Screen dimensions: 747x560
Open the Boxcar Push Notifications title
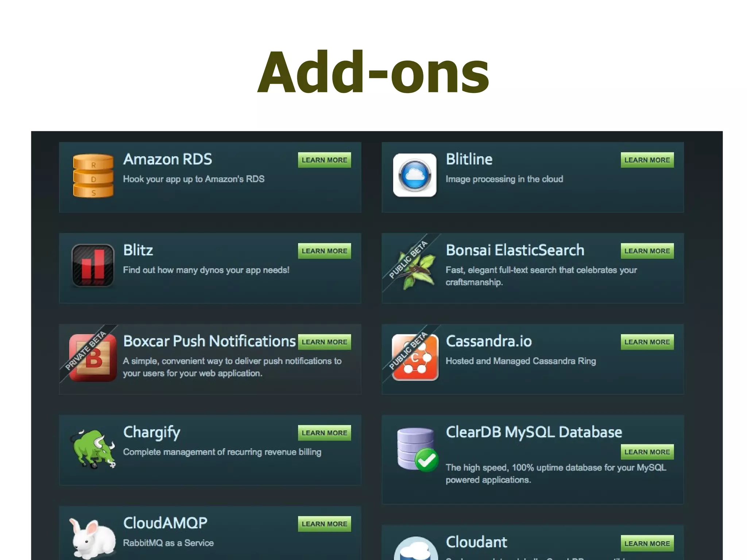point(209,341)
